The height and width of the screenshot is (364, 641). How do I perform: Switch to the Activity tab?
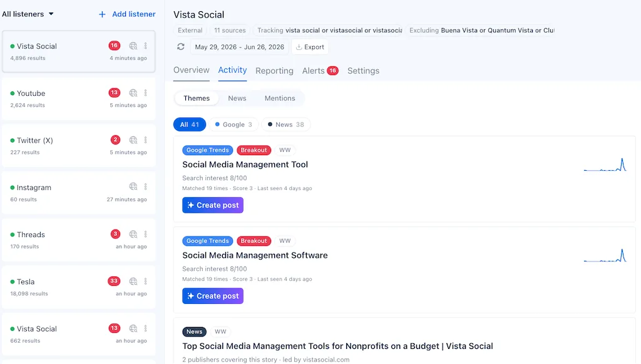[x=232, y=70]
